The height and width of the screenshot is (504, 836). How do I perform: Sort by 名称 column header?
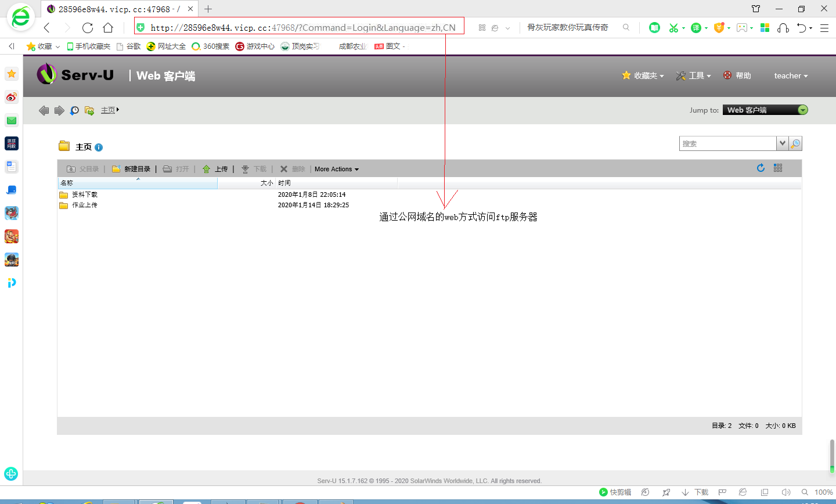pyautogui.click(x=138, y=183)
